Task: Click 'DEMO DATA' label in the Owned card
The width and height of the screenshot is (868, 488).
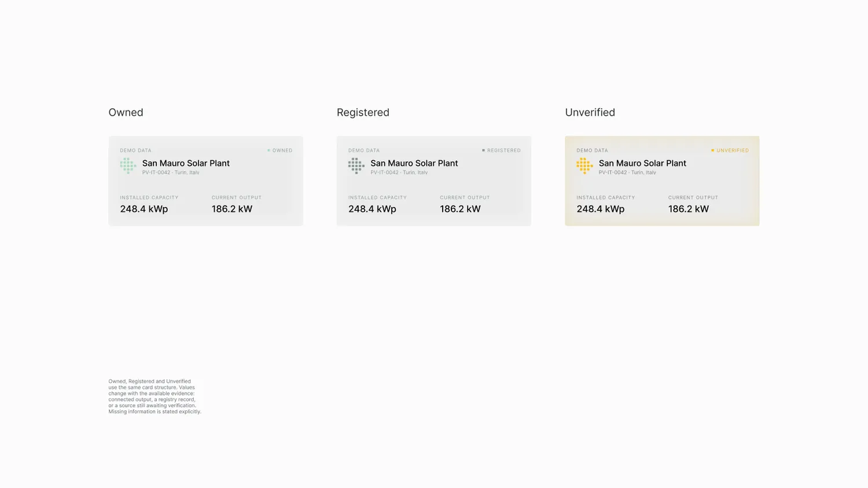Action: 135,150
